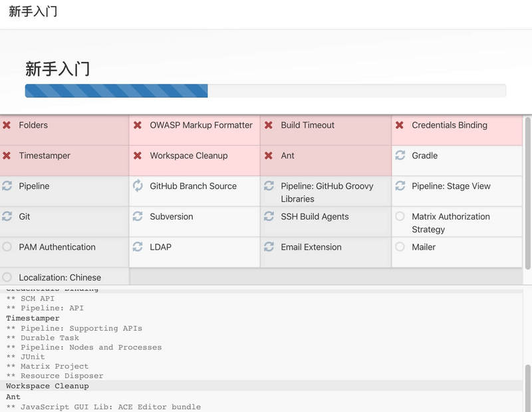Click the plugin grid vertical scrollbar

528,194
